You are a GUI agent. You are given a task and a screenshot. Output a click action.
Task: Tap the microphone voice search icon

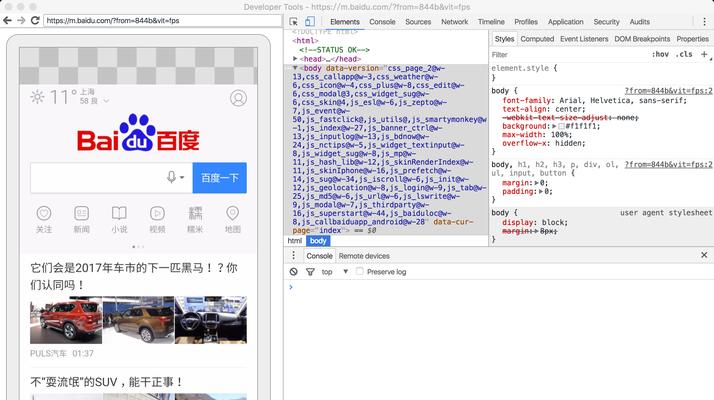pyautogui.click(x=171, y=177)
